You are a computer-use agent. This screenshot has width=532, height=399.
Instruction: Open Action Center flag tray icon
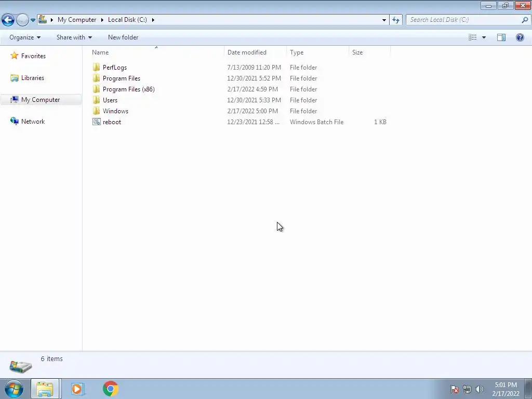pos(455,389)
